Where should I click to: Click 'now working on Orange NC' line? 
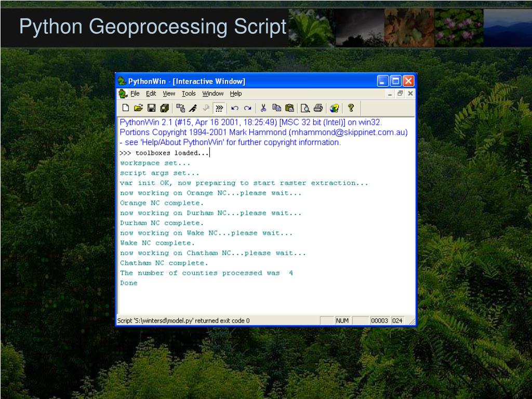pos(211,193)
